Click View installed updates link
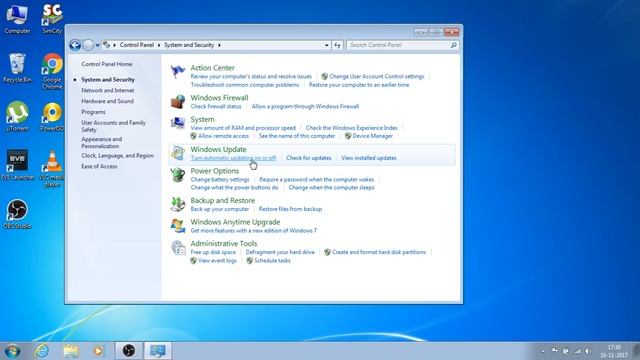Screen dimensions: 640x360 (369, 158)
